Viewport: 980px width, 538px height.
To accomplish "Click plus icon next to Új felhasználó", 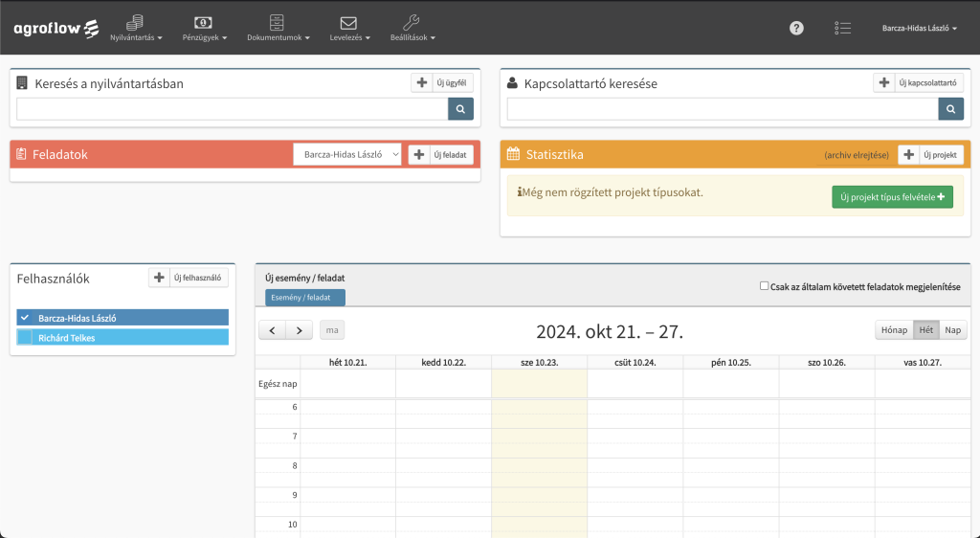I will [160, 278].
